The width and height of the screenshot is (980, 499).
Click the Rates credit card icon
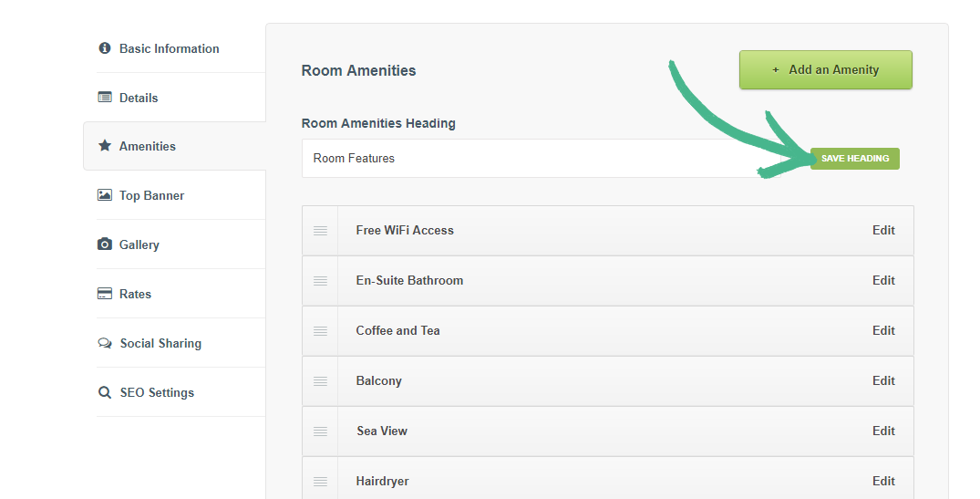105,294
